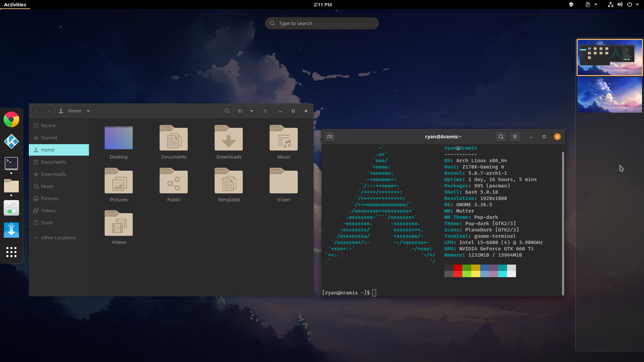Viewport: 644px width, 362px height.
Task: Show all applications grid
Action: click(x=11, y=252)
